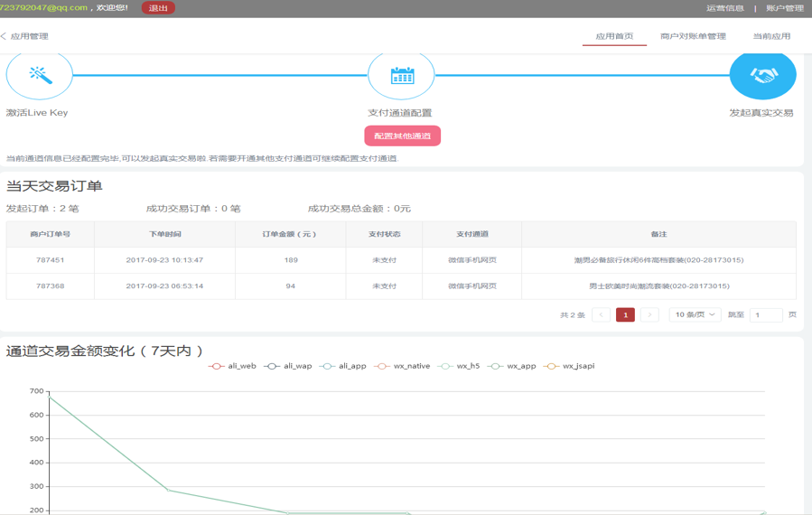Click the jump-to page number input
The image size is (812, 515).
click(766, 314)
